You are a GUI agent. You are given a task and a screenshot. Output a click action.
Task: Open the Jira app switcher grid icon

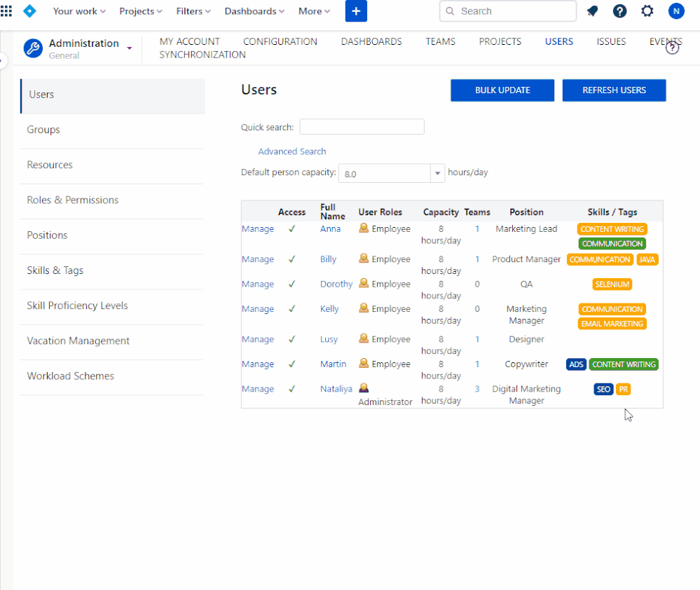[6, 11]
